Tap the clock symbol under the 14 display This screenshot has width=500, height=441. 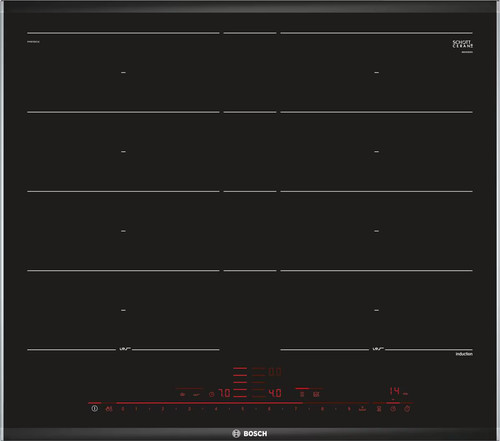click(393, 409)
